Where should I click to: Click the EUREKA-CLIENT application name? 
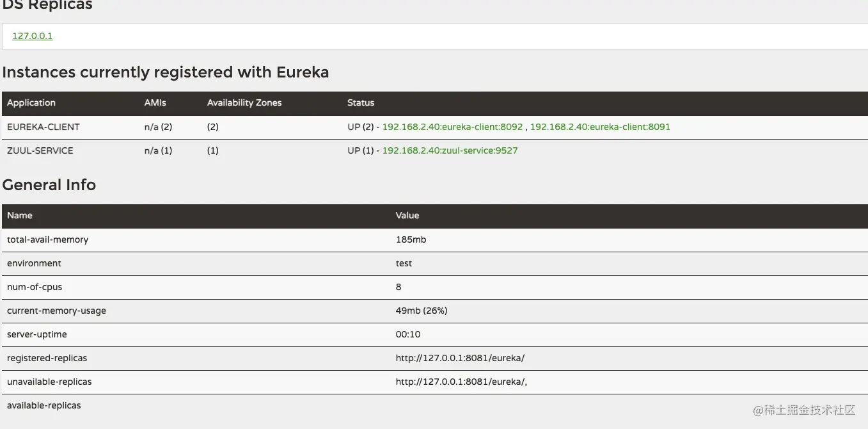click(x=43, y=127)
